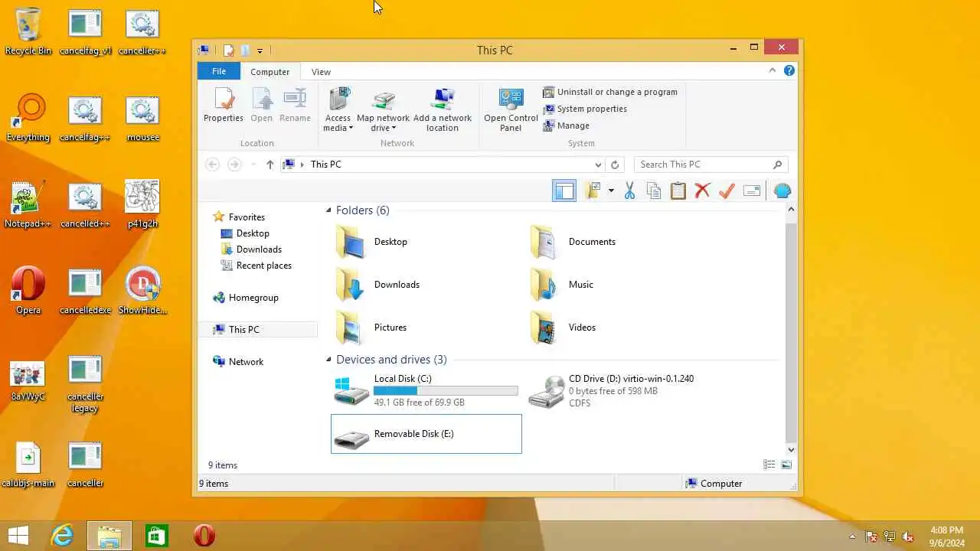Expand the address bar history dropdown
Image resolution: width=980 pixels, height=551 pixels.
point(598,165)
